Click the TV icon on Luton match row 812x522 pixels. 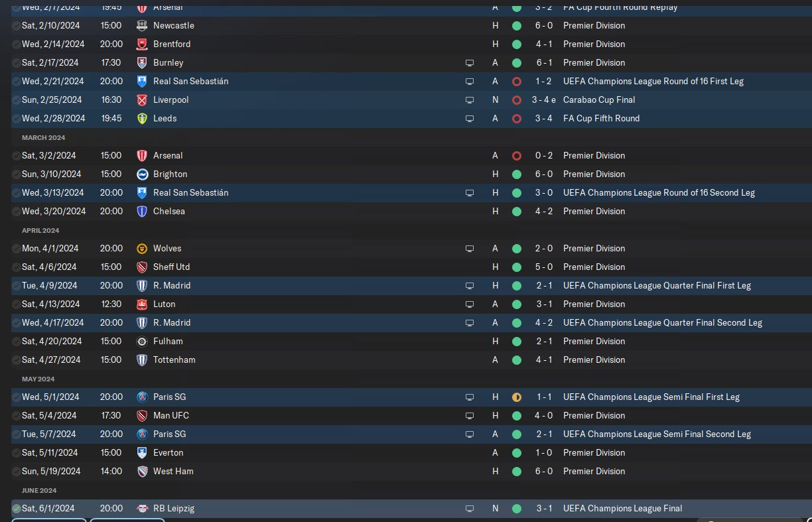pyautogui.click(x=470, y=304)
